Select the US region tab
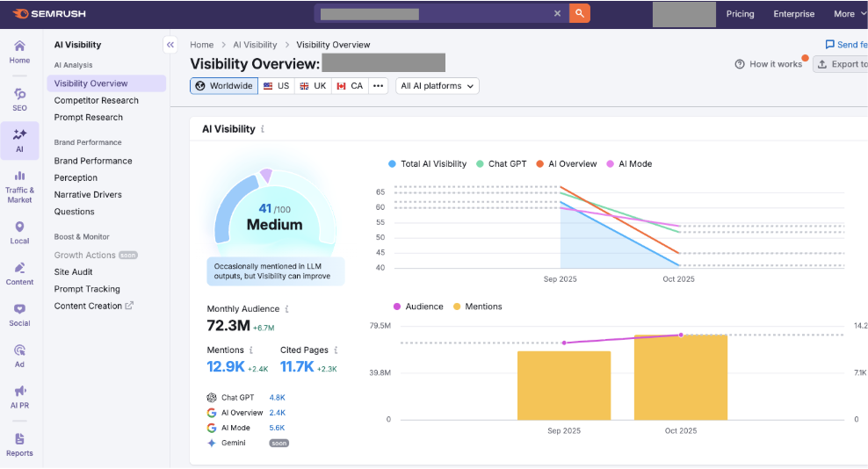The image size is (868, 469). (x=277, y=86)
